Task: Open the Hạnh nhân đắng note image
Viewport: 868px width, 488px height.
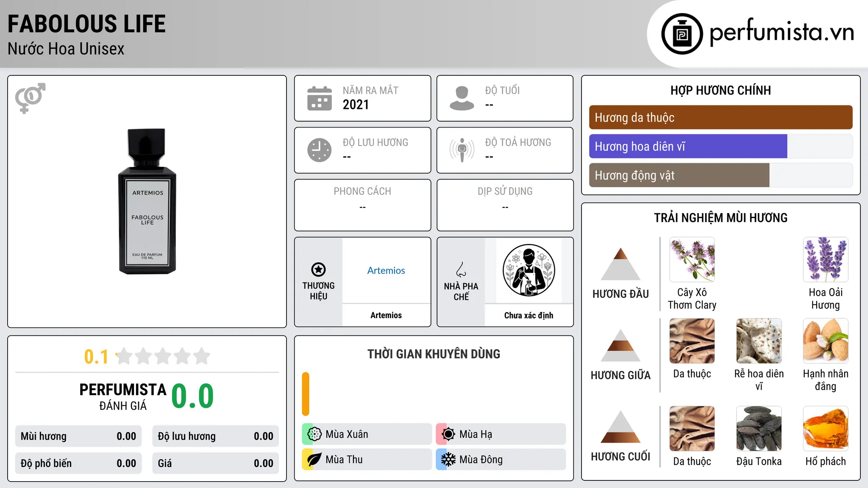Action: (x=826, y=341)
